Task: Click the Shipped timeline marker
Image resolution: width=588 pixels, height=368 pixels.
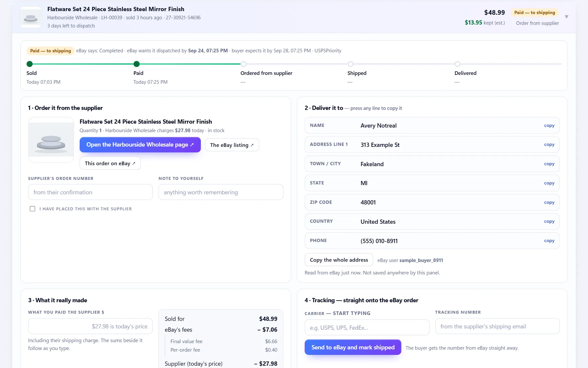Action: (x=351, y=64)
